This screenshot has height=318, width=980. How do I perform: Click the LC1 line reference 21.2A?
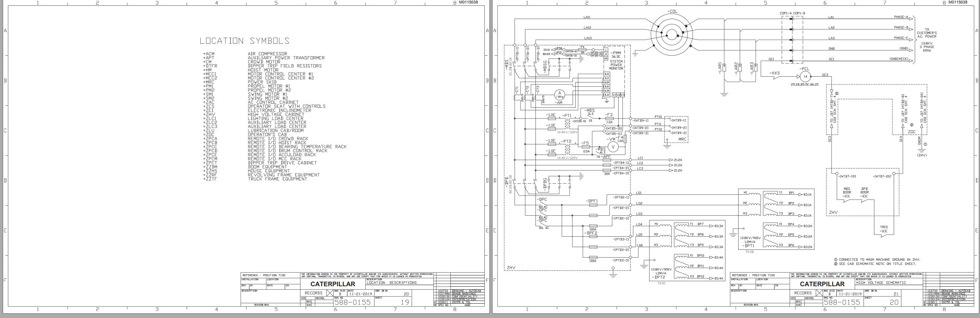click(678, 160)
